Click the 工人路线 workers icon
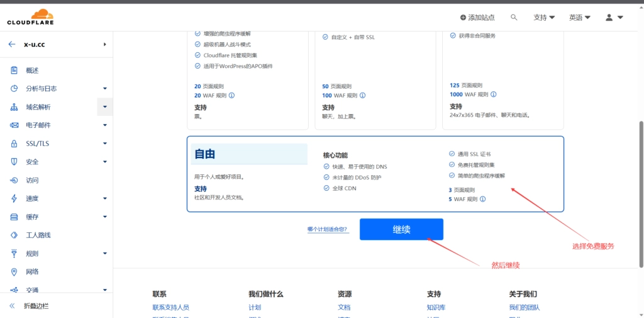 tap(14, 235)
